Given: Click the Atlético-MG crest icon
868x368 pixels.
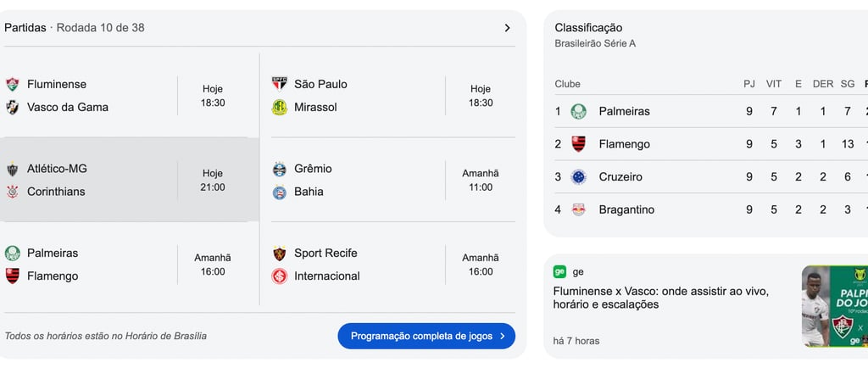Looking at the screenshot, I should [x=13, y=169].
